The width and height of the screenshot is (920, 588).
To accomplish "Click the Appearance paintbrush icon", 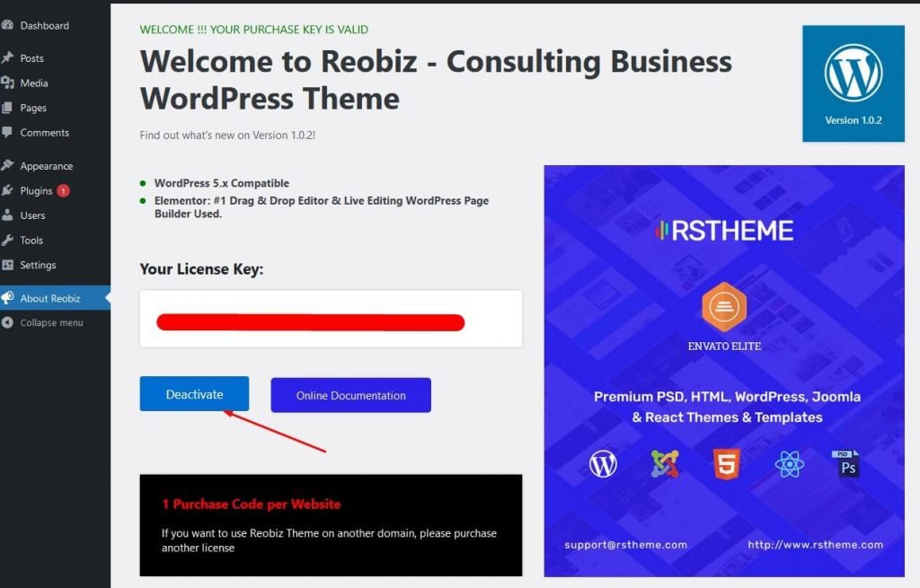I will coord(7,165).
